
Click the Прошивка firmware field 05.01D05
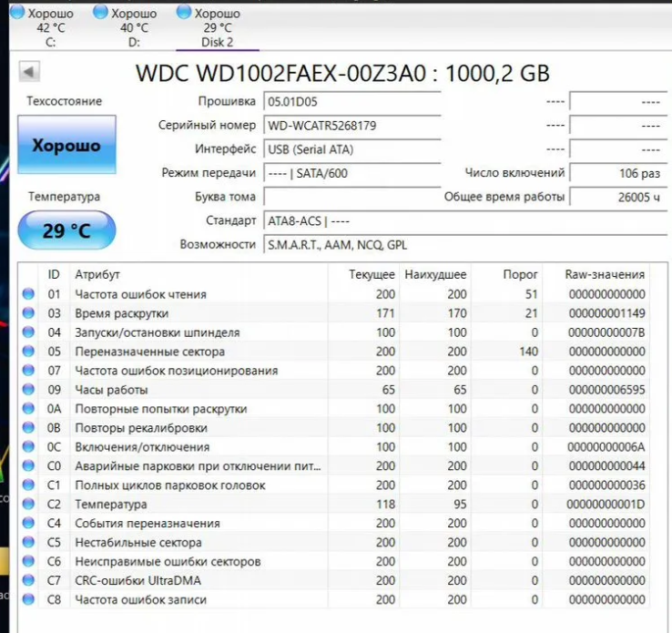click(351, 102)
